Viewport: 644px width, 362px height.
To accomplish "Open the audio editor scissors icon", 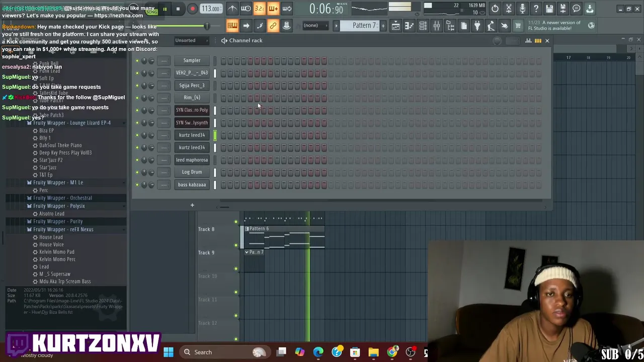I will click(x=509, y=9).
